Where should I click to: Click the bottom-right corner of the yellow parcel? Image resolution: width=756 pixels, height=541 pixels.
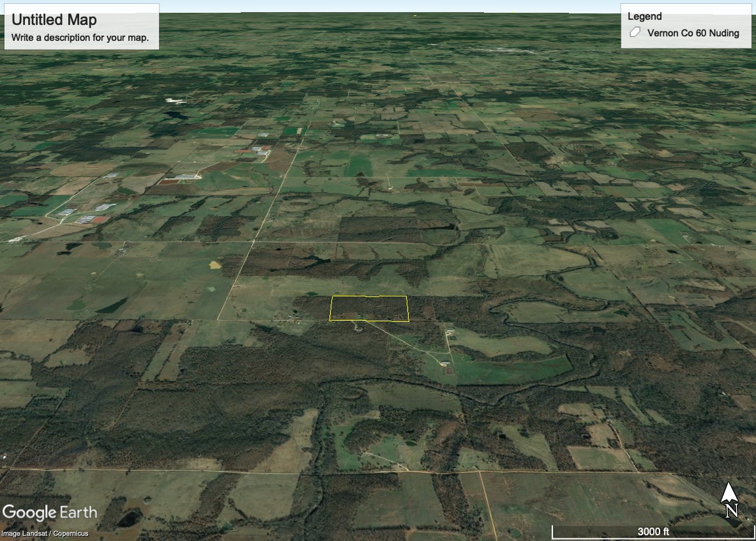409,322
